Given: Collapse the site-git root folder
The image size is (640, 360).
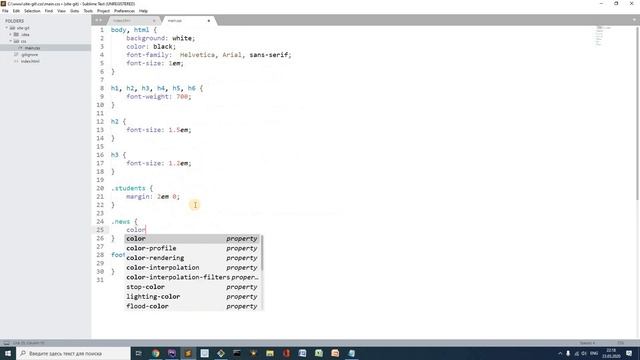Looking at the screenshot, I should click(7, 28).
